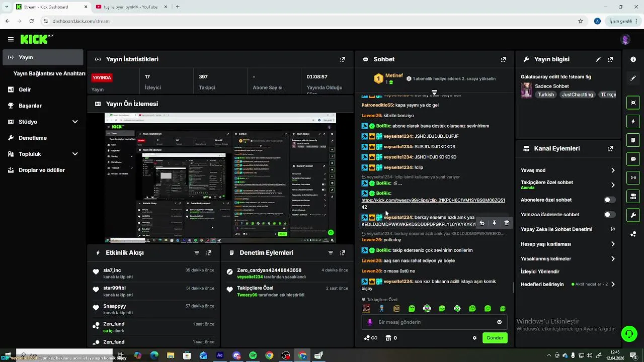The width and height of the screenshot is (644, 362).
Task: Open Yayın Bağlantısı ve Anahtarı page
Action: tap(49, 73)
